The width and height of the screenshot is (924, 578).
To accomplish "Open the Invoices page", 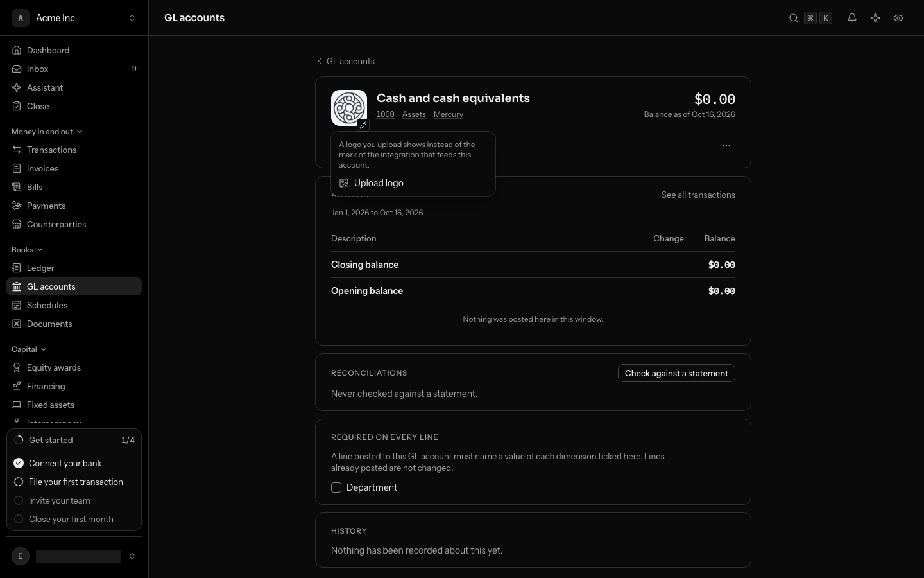I will (74, 168).
